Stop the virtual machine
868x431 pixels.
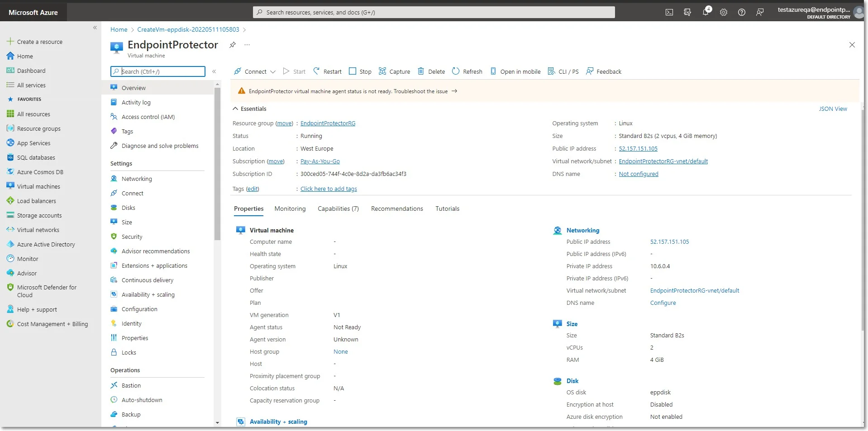(360, 71)
